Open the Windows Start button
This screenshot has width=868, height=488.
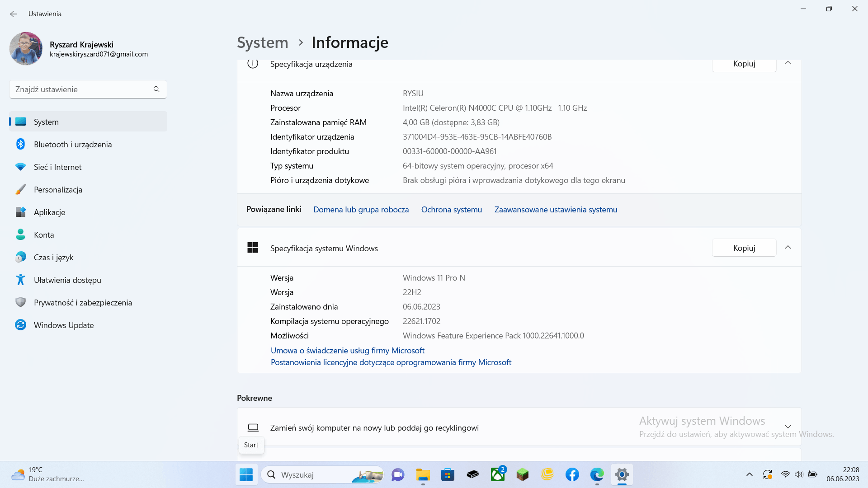tap(246, 474)
